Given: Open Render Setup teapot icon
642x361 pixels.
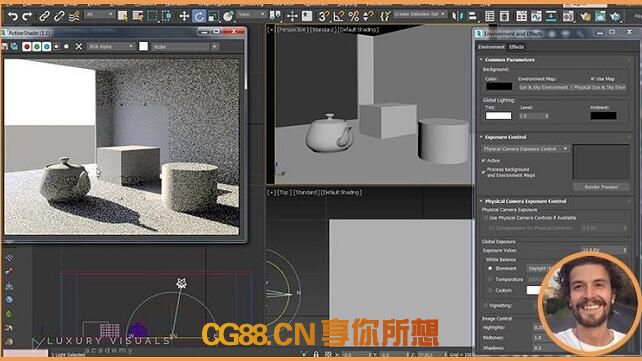Looking at the screenshot, I should pos(585,16).
